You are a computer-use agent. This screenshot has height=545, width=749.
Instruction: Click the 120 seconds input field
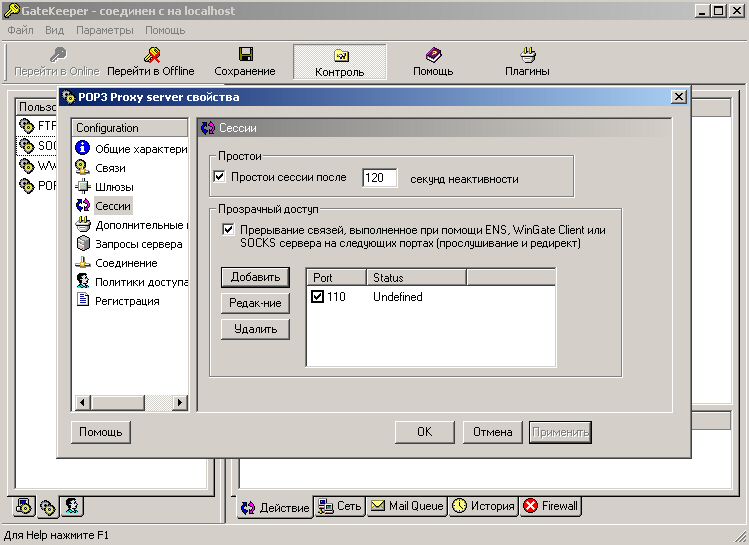point(379,178)
